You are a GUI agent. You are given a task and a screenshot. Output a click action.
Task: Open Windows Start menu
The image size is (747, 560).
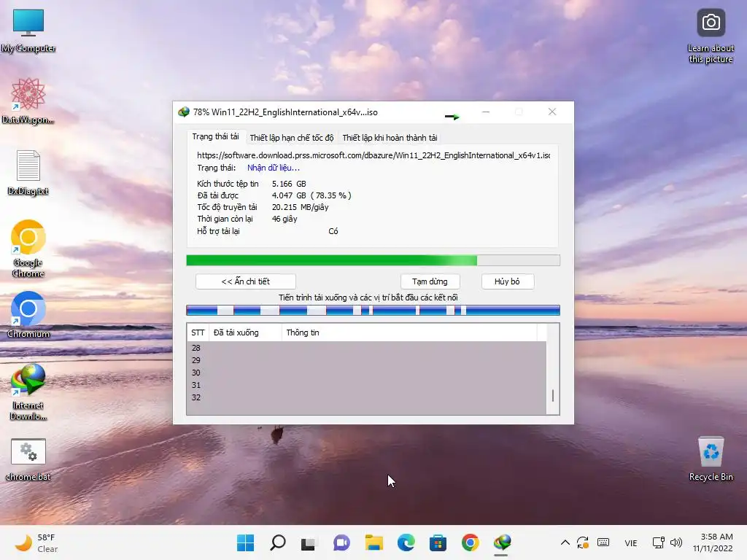tap(245, 542)
